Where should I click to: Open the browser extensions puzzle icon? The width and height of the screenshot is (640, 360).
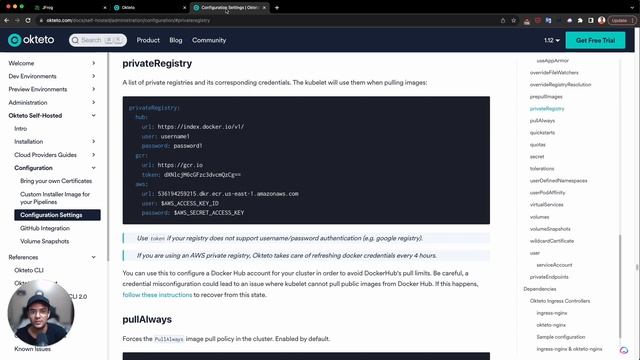[x=580, y=20]
